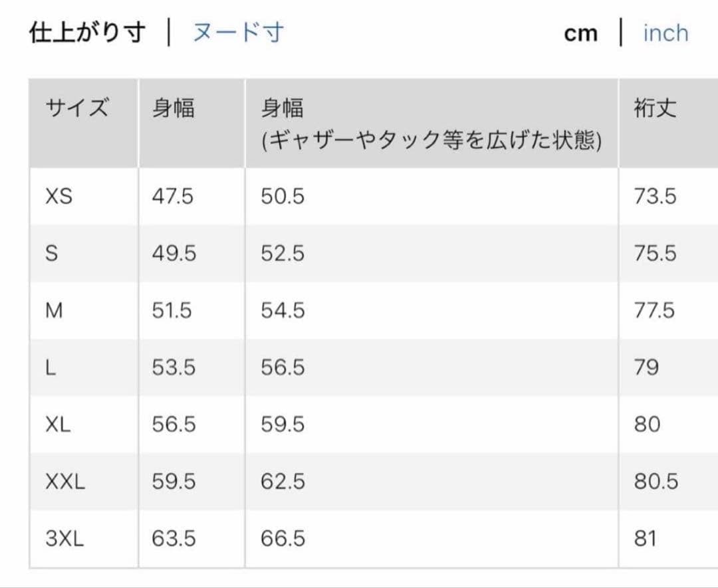Viewport: 718px width, 588px height.
Task: Select the 3XL size row label
Action: pos(65,538)
